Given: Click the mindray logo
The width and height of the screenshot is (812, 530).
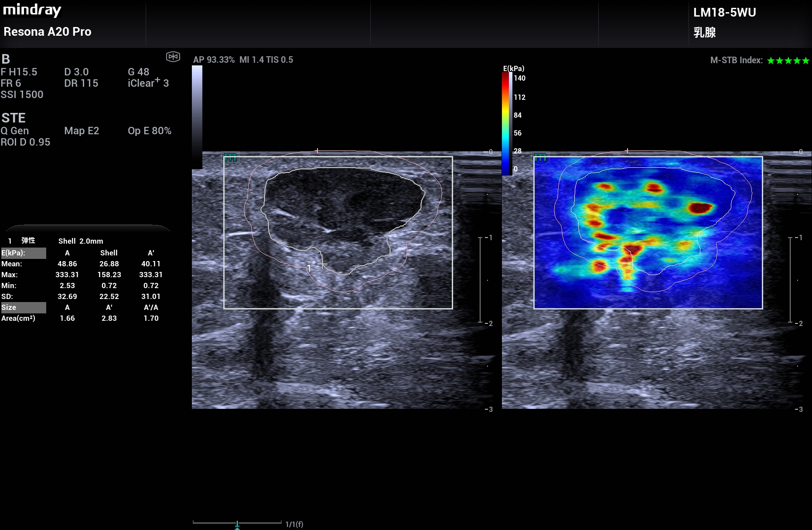Looking at the screenshot, I should (x=32, y=10).
